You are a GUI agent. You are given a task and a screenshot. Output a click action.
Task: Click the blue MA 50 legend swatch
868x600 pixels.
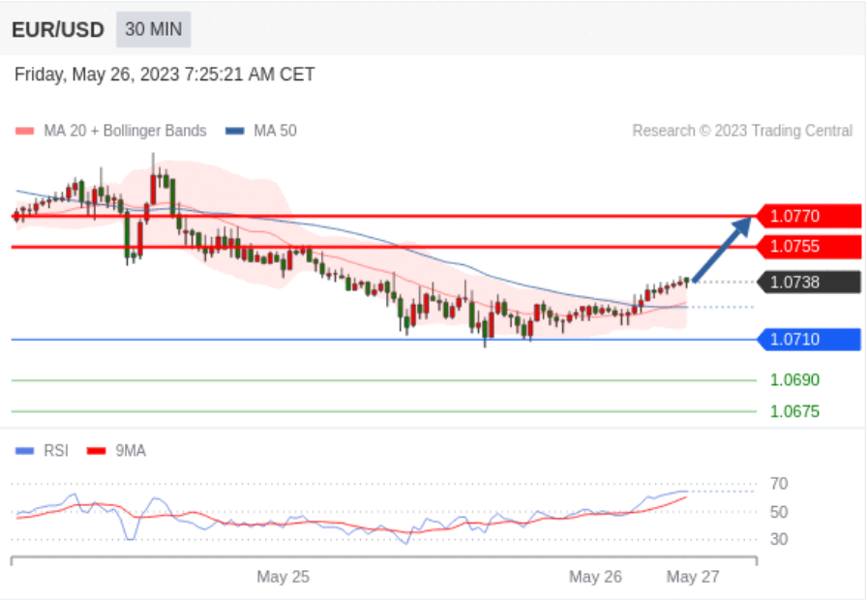click(234, 131)
